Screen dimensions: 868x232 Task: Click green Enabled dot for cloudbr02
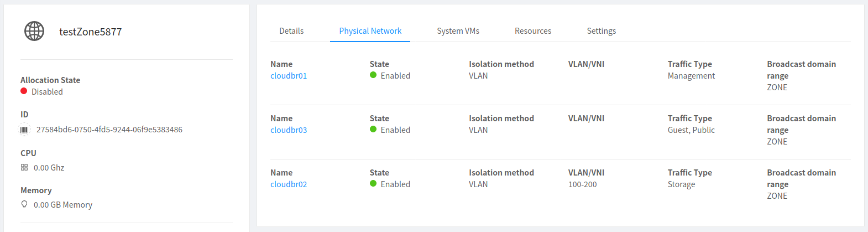coord(373,184)
